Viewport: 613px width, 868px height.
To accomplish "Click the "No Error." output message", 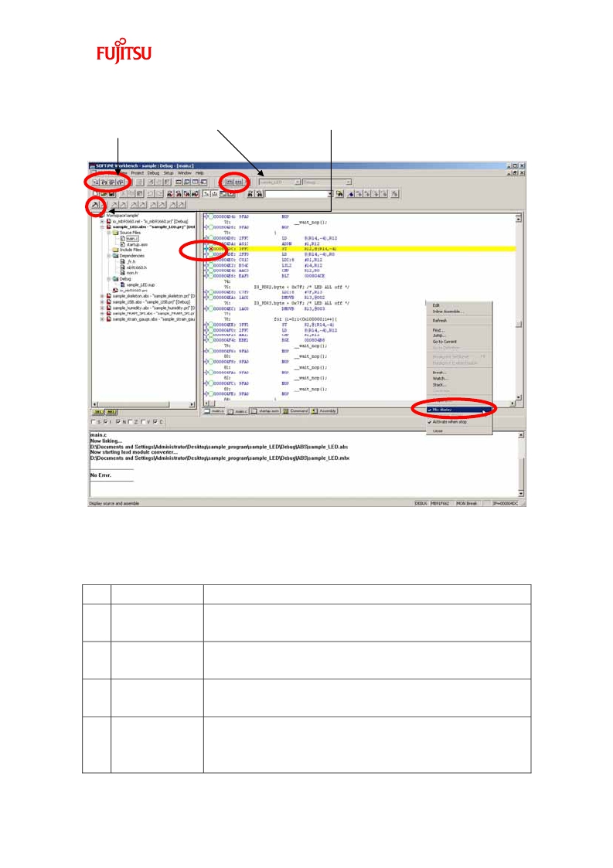I will point(100,475).
